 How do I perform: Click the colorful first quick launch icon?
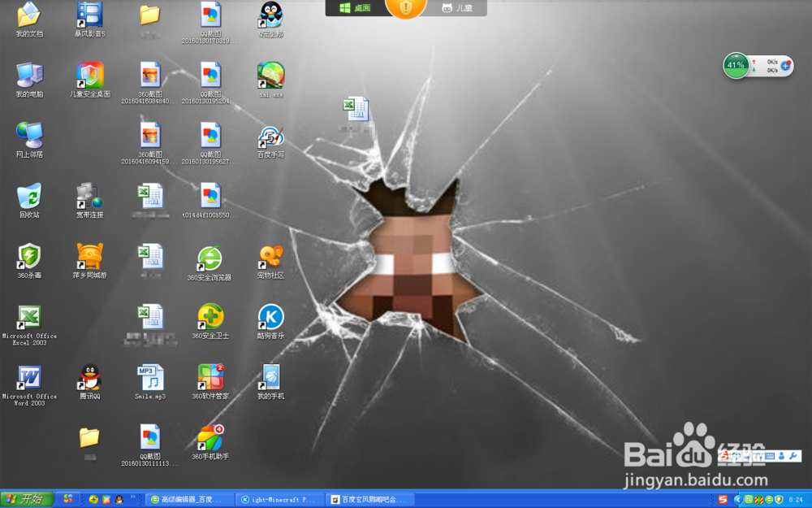(68, 499)
